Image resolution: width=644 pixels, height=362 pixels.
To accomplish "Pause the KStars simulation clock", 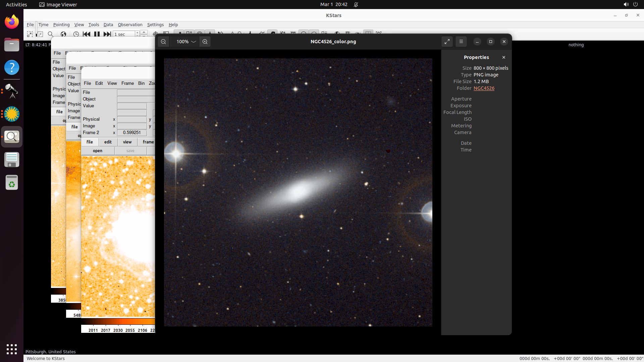I will [97, 34].
